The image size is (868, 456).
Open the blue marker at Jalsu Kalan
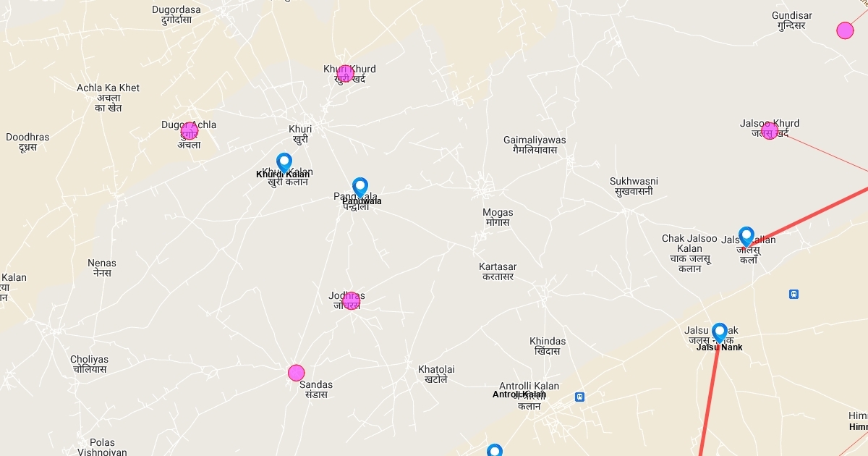click(746, 237)
